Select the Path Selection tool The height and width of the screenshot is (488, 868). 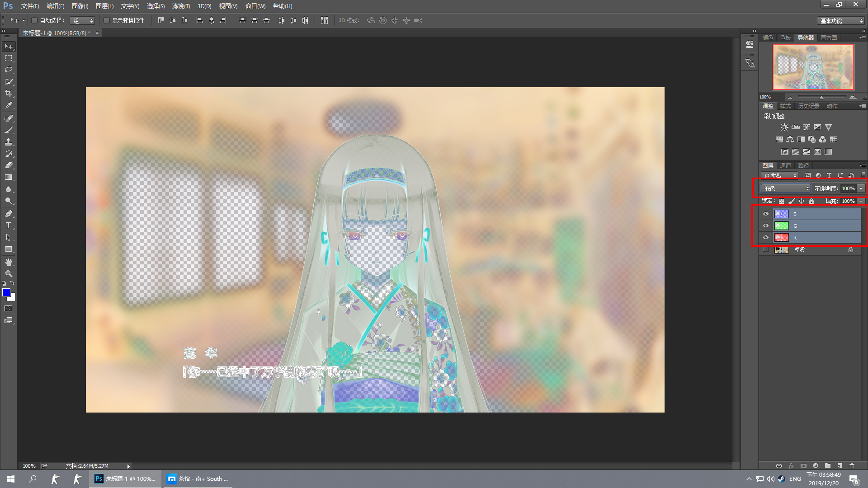[9, 237]
